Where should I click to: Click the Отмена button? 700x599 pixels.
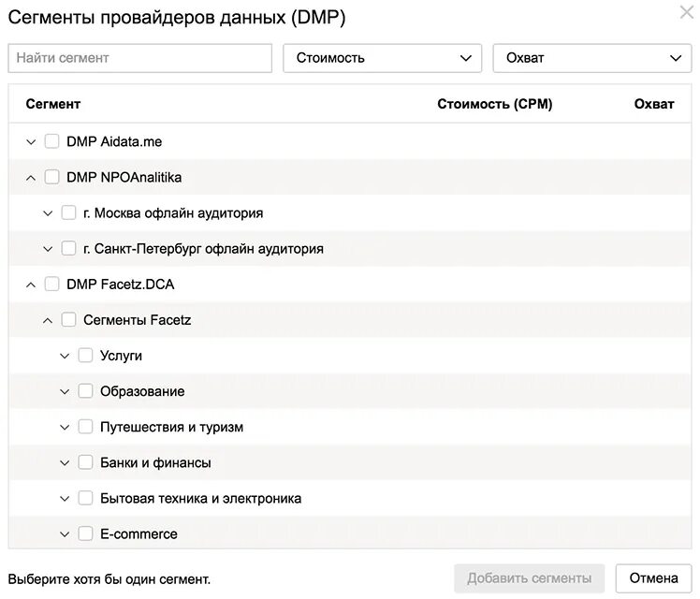pyautogui.click(x=654, y=578)
